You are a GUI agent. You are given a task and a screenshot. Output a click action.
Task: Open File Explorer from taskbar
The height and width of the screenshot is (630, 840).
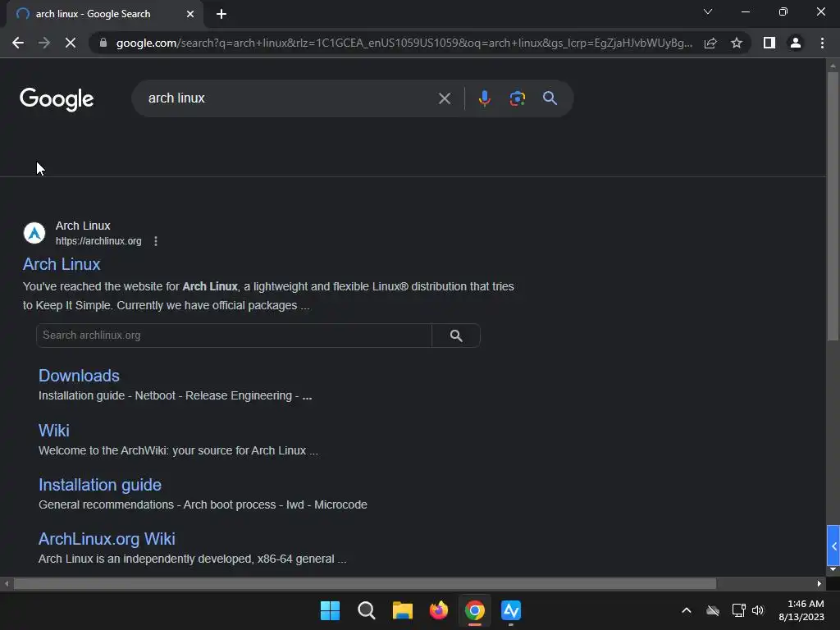[x=402, y=610]
